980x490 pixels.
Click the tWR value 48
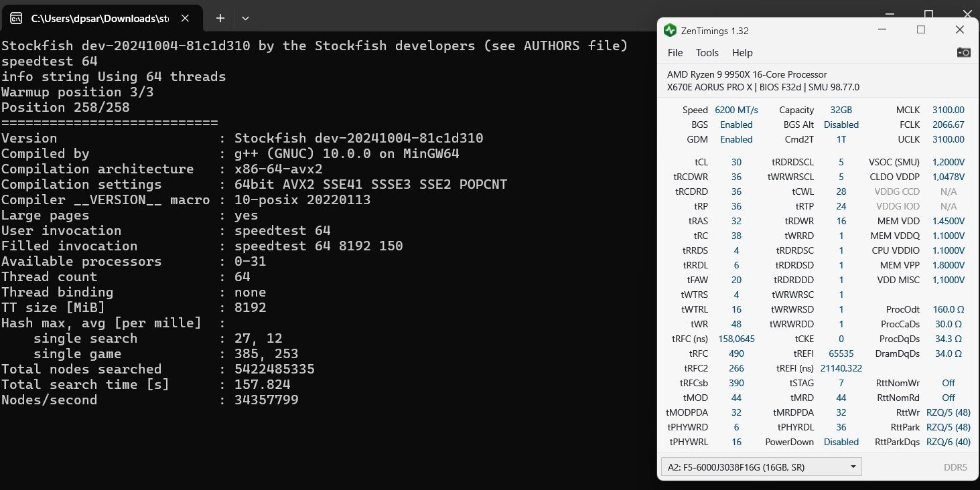(x=736, y=324)
